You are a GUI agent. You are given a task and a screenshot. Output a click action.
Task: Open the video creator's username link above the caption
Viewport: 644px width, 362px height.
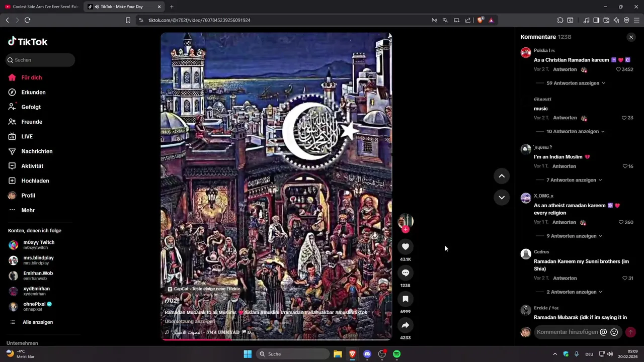tap(172, 301)
